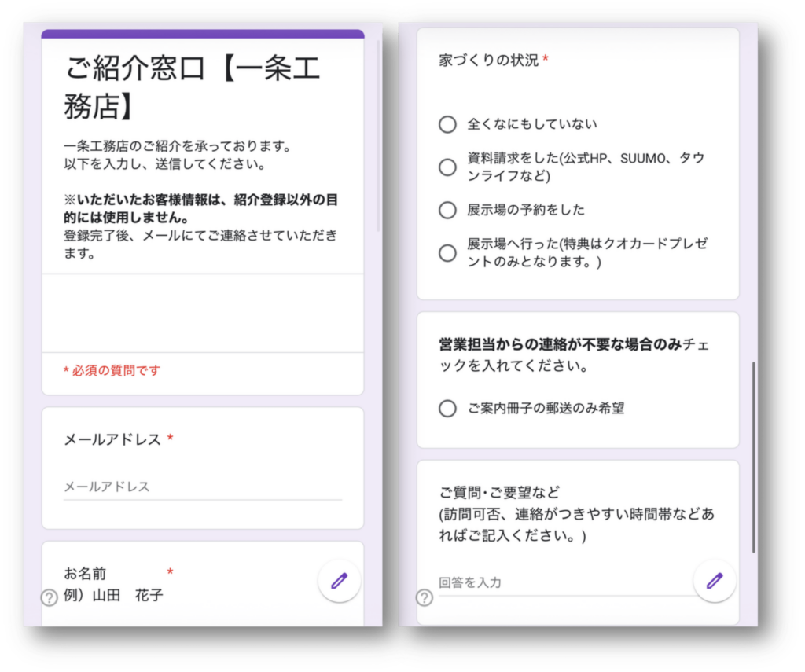This screenshot has height=672, width=805.
Task: Click the red 必須の質問です notice
Action: click(x=112, y=370)
